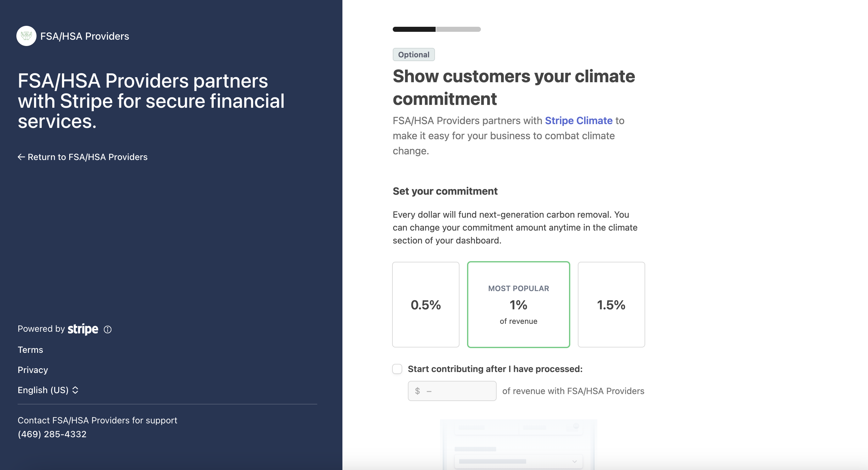Click the FSA/HSA Providers logo icon
868x470 pixels.
(26, 36)
